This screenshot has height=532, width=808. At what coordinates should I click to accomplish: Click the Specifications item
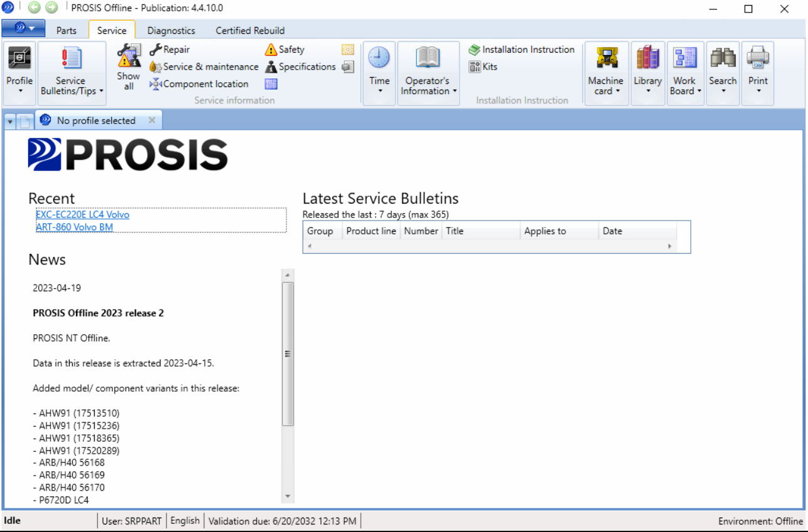coord(301,66)
